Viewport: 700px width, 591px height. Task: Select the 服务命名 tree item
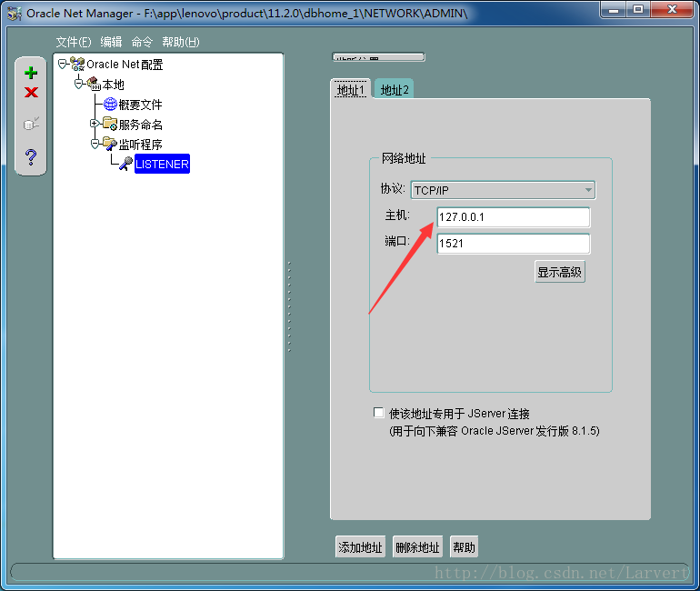coord(140,125)
